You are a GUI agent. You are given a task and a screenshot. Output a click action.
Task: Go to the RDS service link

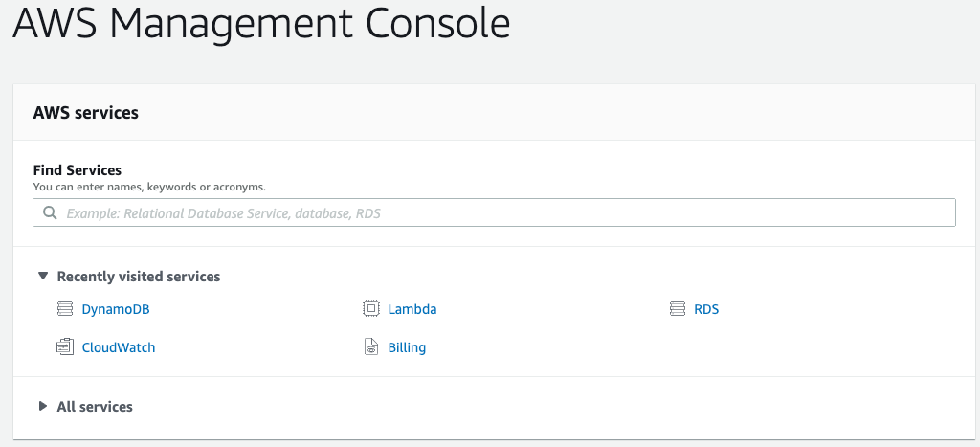pyautogui.click(x=706, y=309)
